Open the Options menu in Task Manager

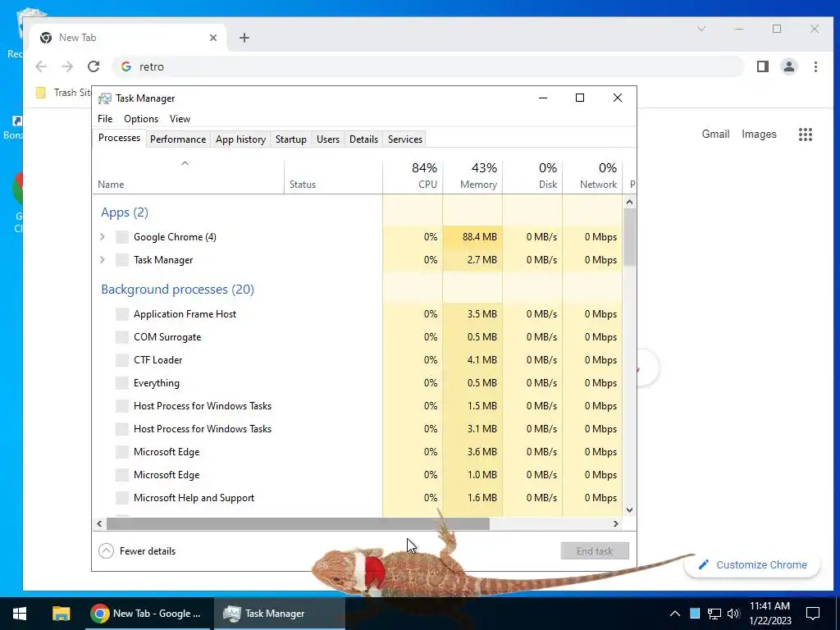[141, 119]
